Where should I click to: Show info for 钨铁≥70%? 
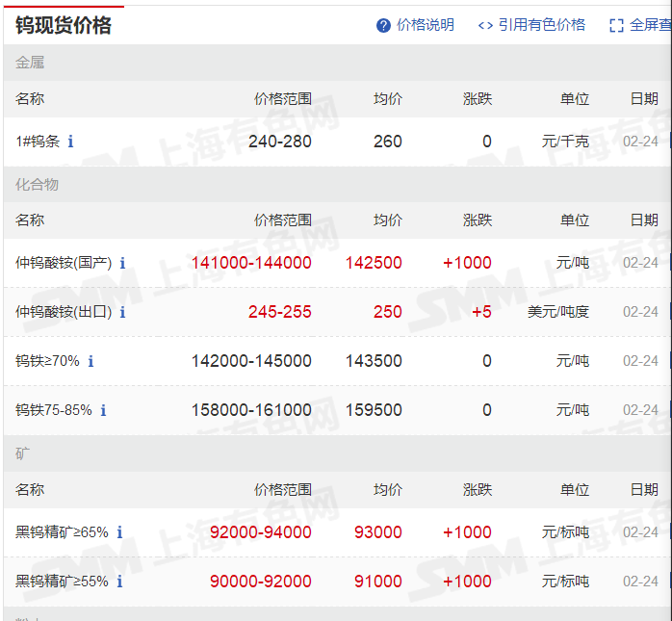pyautogui.click(x=90, y=361)
